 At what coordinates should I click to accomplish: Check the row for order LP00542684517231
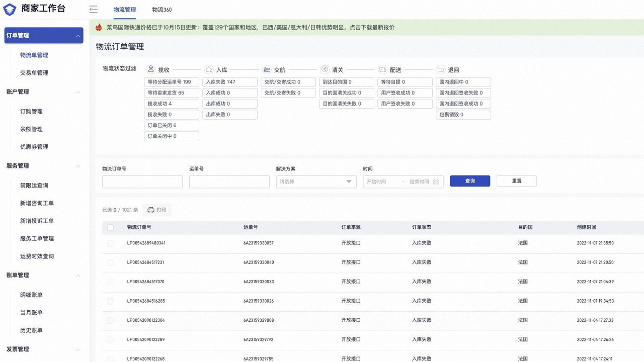pos(110,262)
